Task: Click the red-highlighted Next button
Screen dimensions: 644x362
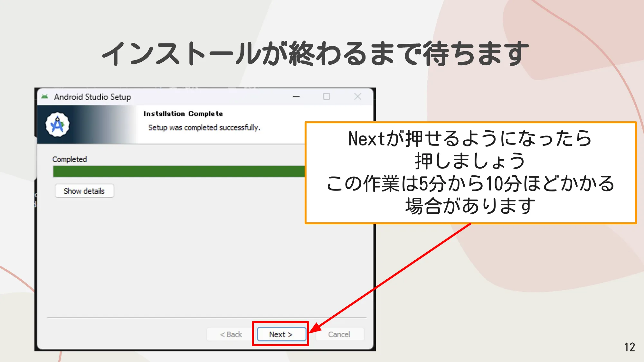Action: point(281,334)
